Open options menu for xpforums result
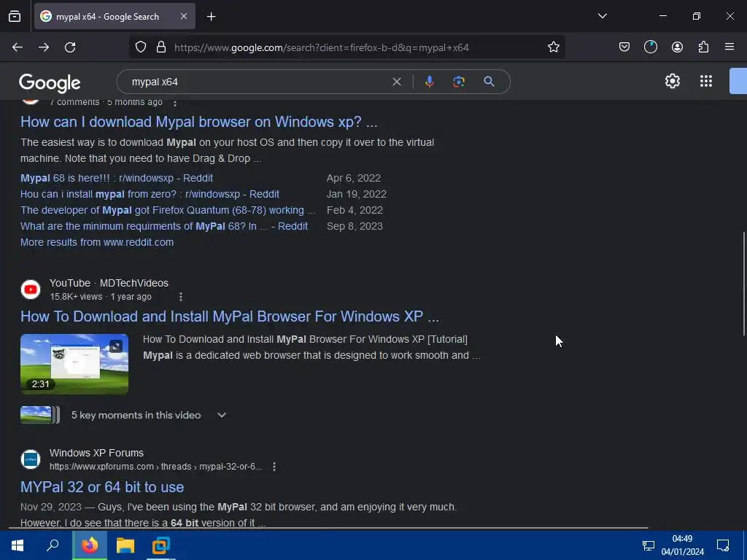Screen dimensions: 747x560 (x=274, y=467)
